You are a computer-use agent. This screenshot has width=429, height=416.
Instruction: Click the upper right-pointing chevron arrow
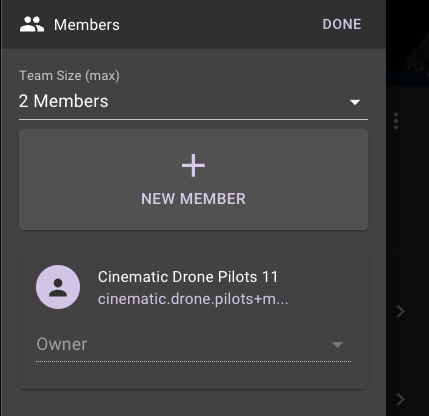tap(401, 311)
